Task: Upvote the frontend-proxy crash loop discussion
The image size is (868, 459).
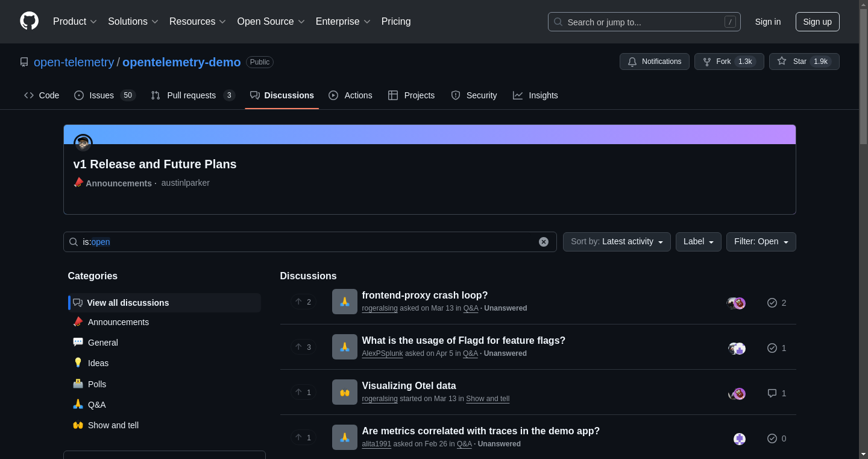Action: [303, 302]
